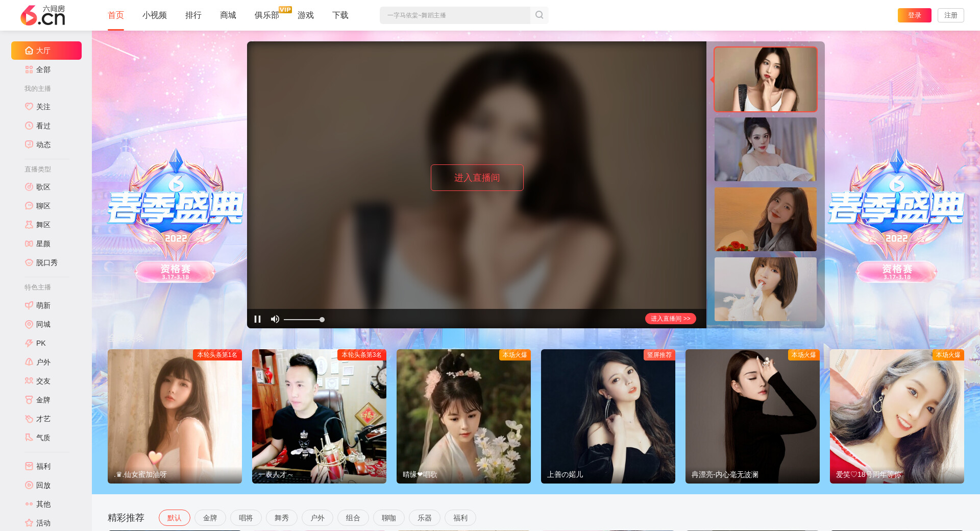This screenshot has width=980, height=531.
Task: Open 6.cn site logo
Action: 43,15
